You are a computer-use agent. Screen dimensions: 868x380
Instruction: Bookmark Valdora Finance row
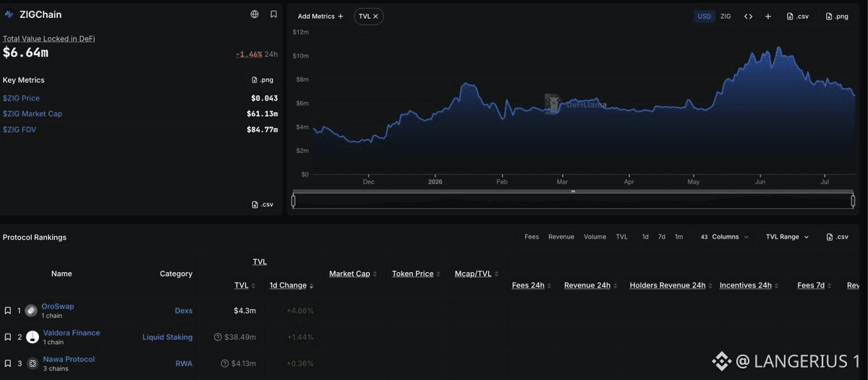(x=7, y=337)
